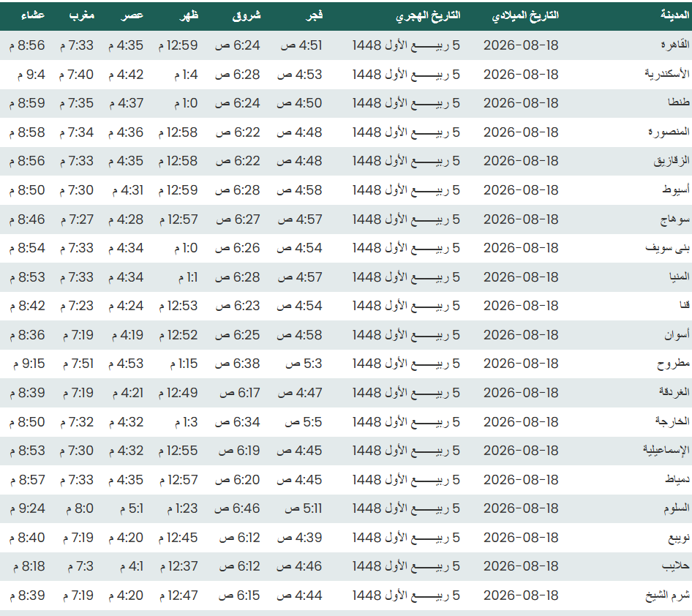Click Sohag's sunrise time 6:27 ص
Screen dimensions: 692x616
pos(238,219)
